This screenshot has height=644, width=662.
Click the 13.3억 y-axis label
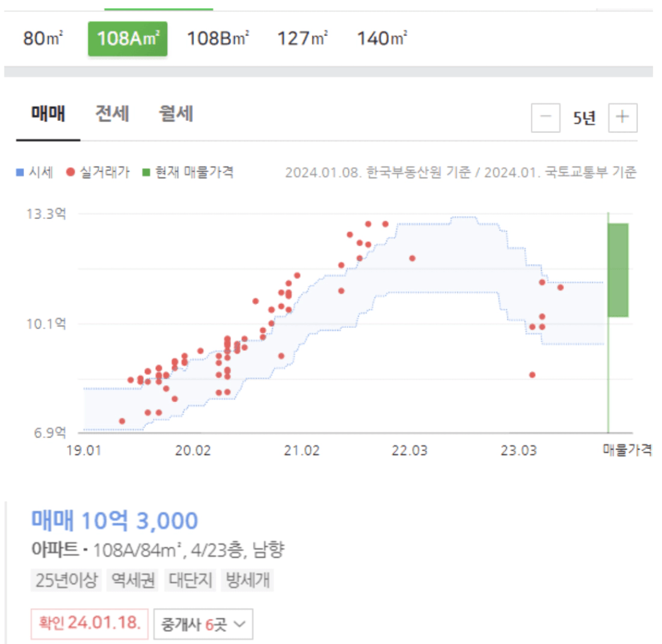click(x=46, y=214)
